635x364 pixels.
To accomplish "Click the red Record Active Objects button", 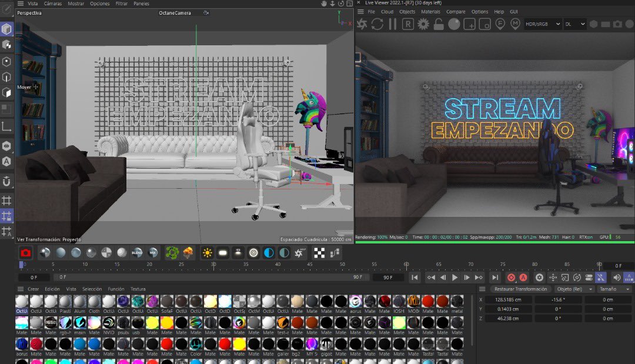I will (x=511, y=278).
